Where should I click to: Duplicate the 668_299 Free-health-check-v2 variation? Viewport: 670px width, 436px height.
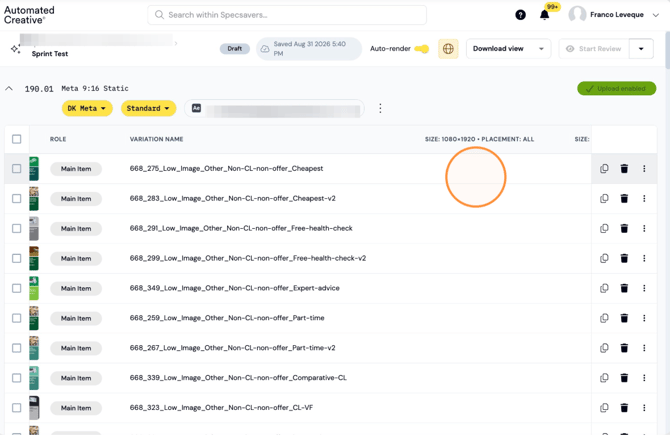[x=604, y=258]
